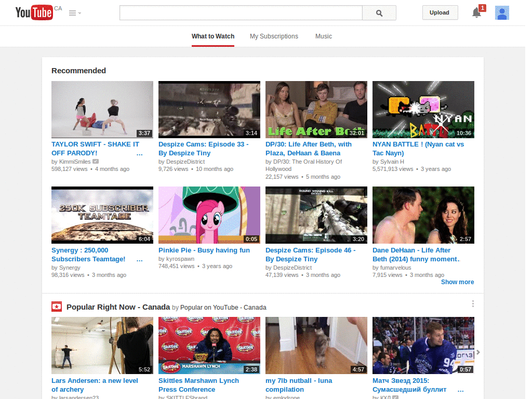The image size is (532, 399).
Task: Click the magnifier search button
Action: tap(379, 13)
